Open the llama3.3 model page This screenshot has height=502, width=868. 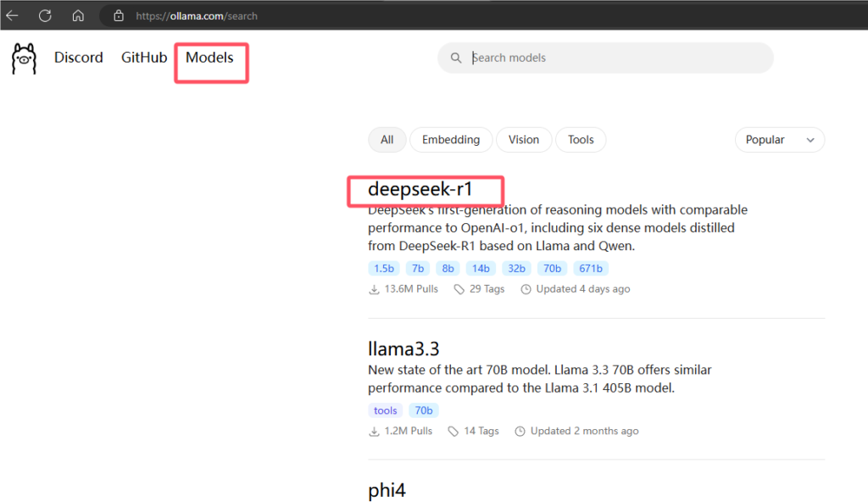[403, 349]
